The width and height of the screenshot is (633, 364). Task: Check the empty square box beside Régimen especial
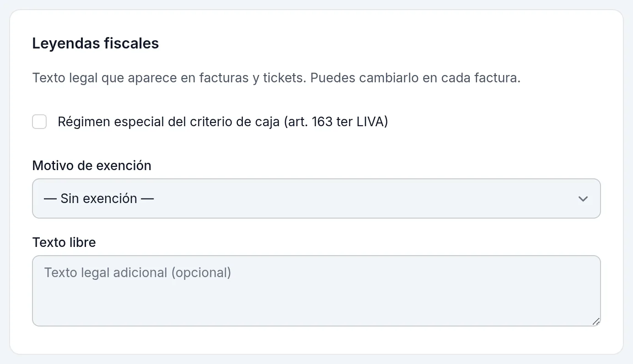pyautogui.click(x=39, y=122)
